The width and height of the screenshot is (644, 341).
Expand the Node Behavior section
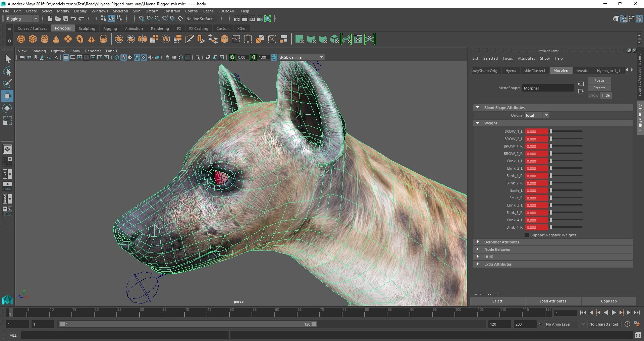(x=478, y=249)
